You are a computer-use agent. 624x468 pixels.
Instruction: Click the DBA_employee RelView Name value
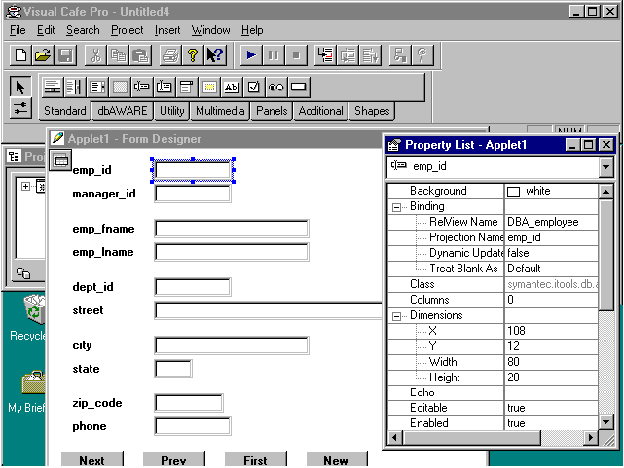542,222
